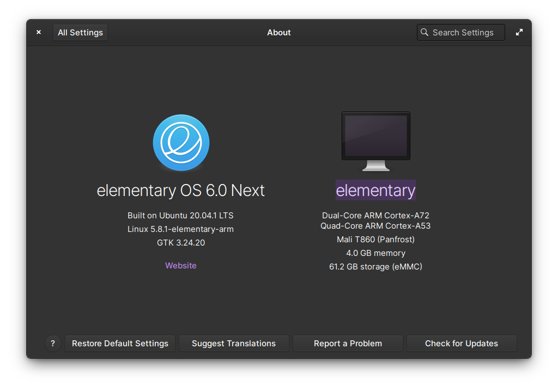This screenshot has height=392, width=558.
Task: Click the Linux 5.8.1-elementary-arm kernel label
Action: coord(181,229)
